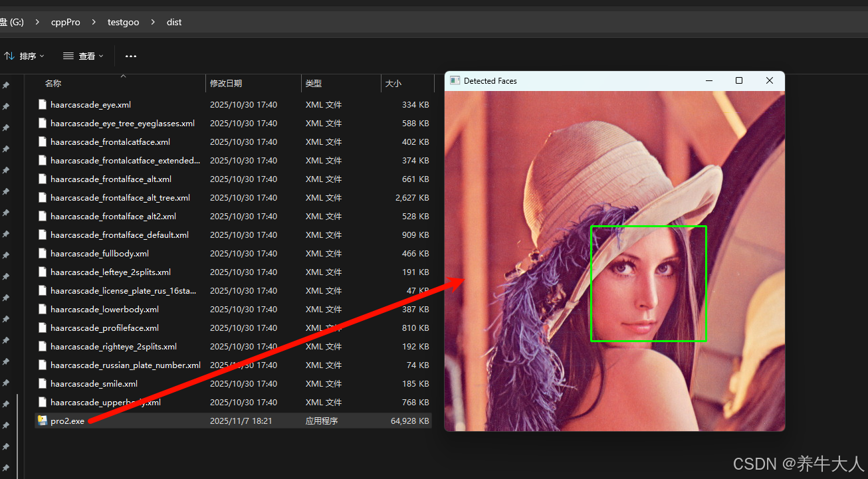Click the 47 KB size cell
This screenshot has width=868, height=479.
[417, 291]
